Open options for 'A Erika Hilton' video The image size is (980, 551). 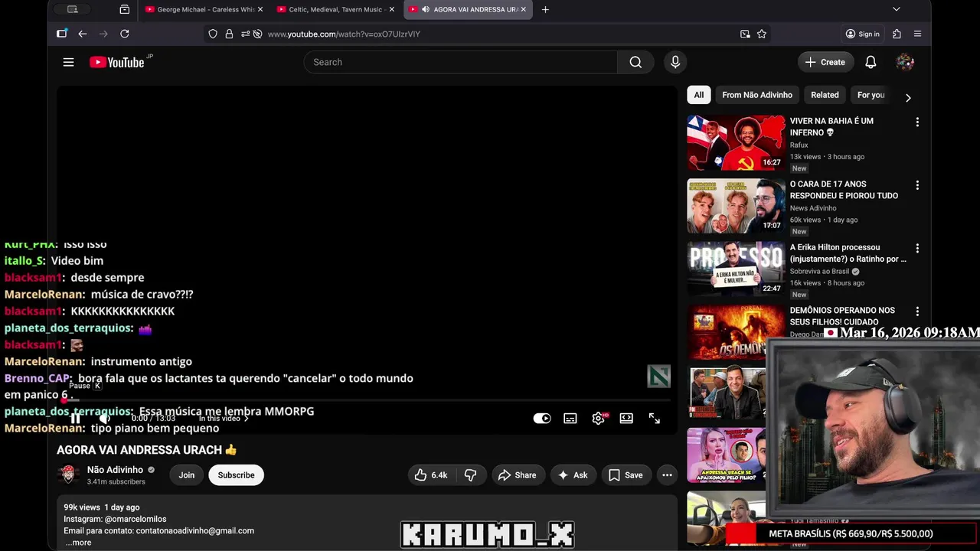917,249
